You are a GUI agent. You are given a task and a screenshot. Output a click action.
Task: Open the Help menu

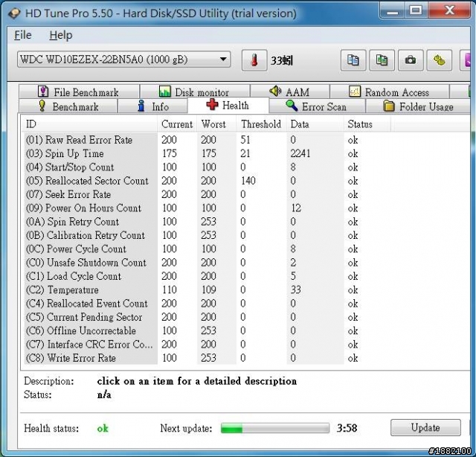click(x=61, y=35)
